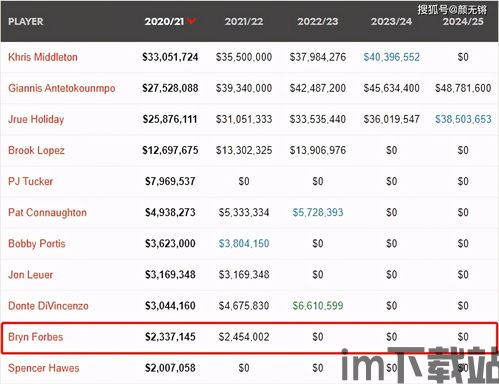Screen dimensions: 499x384
Task: Select the 2024/25 column header
Action: pyautogui.click(x=463, y=21)
